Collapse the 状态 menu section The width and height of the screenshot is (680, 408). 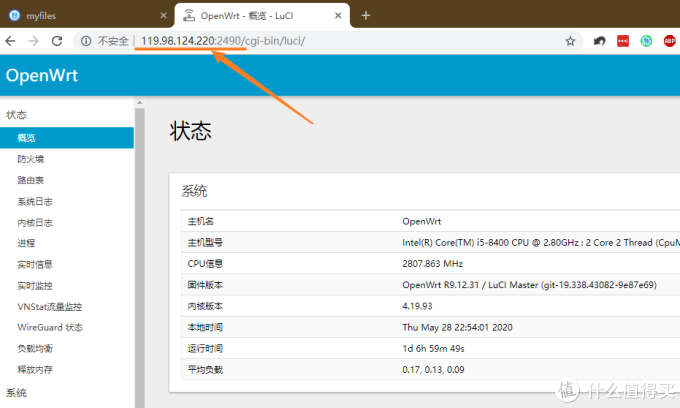tap(16, 115)
